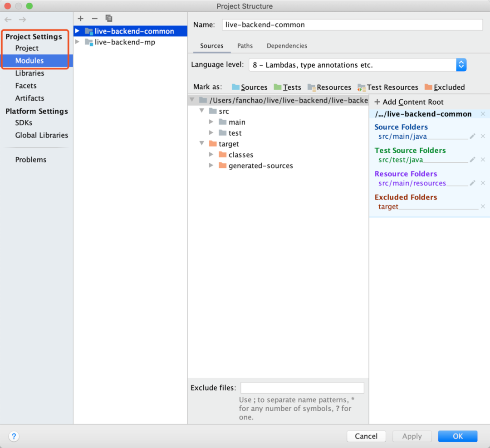Switch to the Paths tab
The height and width of the screenshot is (448, 490).
[x=245, y=46]
